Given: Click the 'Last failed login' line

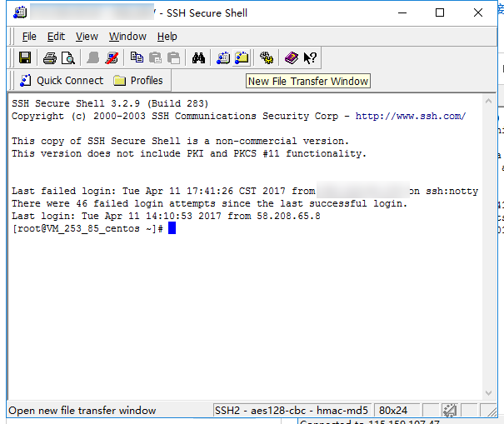Looking at the screenshot, I should click(x=245, y=191).
